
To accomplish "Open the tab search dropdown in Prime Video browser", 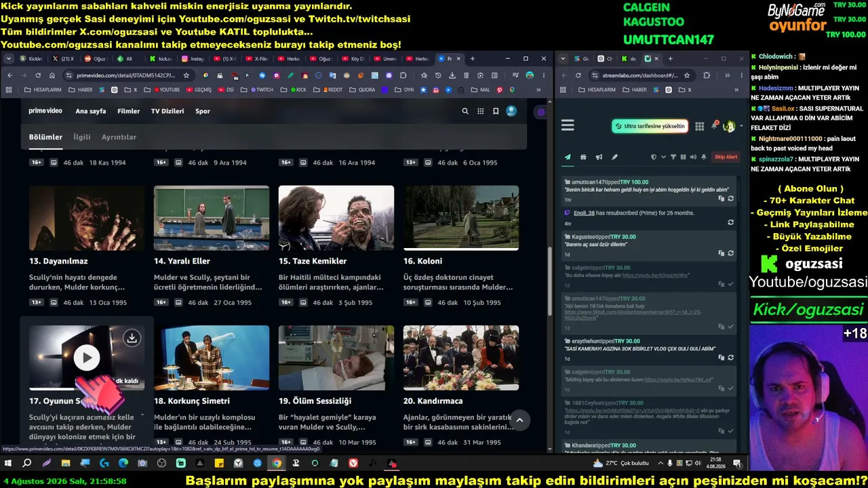I will 9,59.
